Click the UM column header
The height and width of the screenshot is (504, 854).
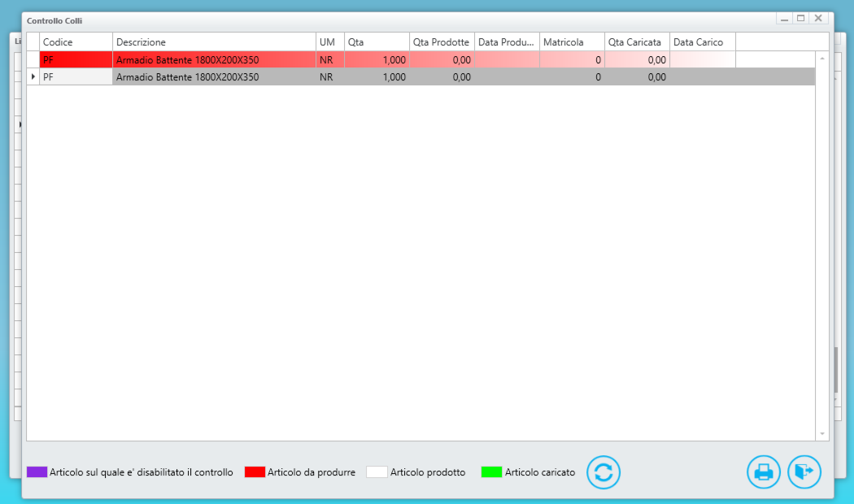[x=330, y=42]
